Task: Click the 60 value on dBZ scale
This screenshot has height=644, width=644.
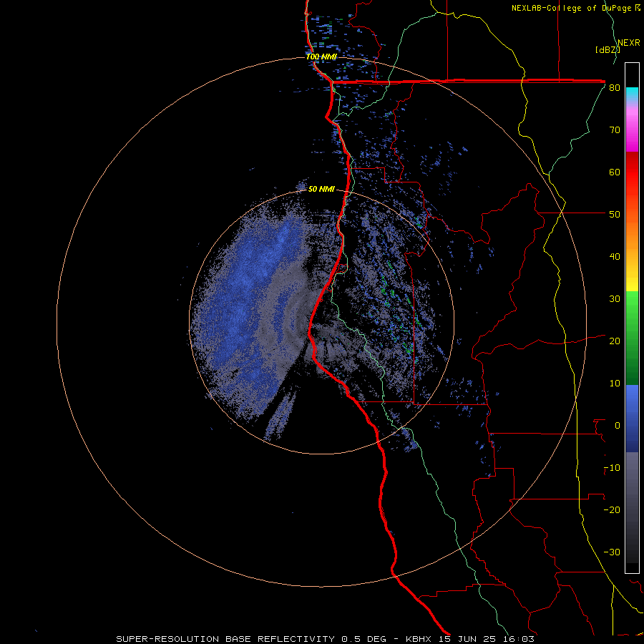Action: [615, 172]
